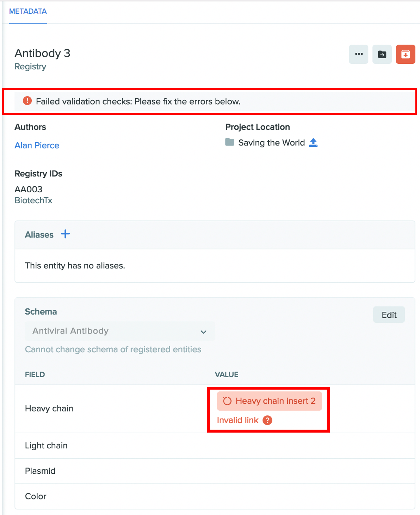Screen dimensions: 420x515
Task: Click the Light chain field row
Action: (x=215, y=446)
